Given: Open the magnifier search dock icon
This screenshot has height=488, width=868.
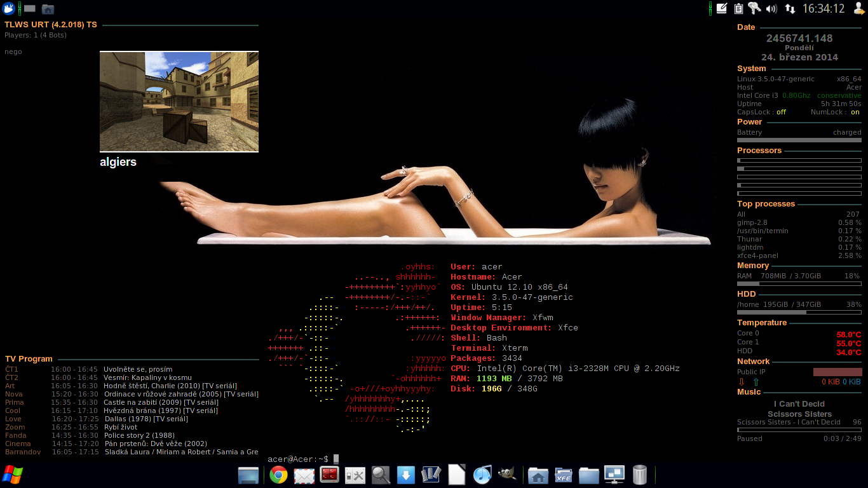Looking at the screenshot, I should [381, 475].
